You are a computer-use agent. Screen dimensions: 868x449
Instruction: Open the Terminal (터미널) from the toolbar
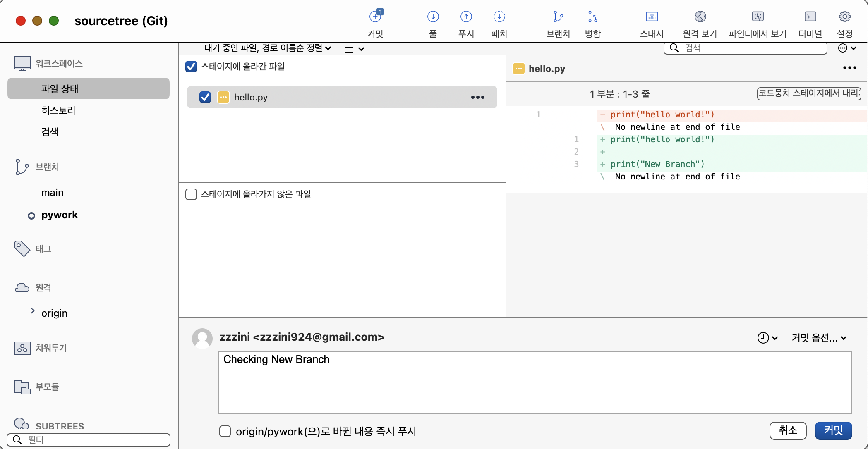pyautogui.click(x=810, y=17)
